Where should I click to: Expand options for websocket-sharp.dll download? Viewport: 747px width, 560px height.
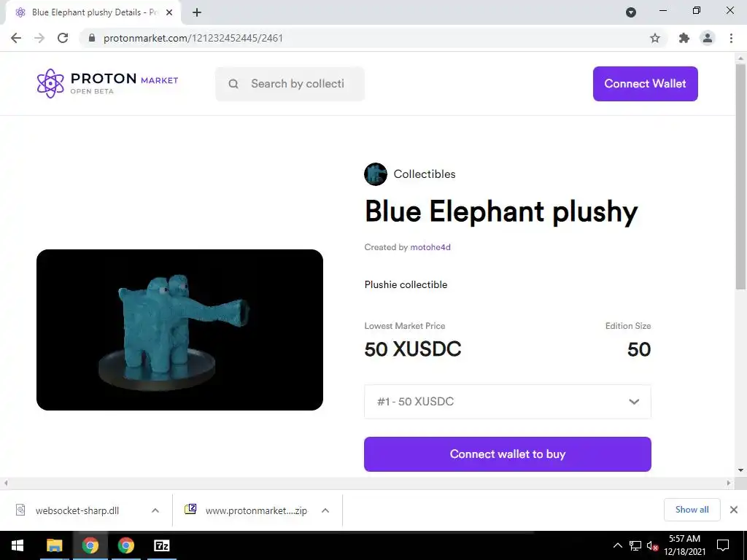coord(155,510)
